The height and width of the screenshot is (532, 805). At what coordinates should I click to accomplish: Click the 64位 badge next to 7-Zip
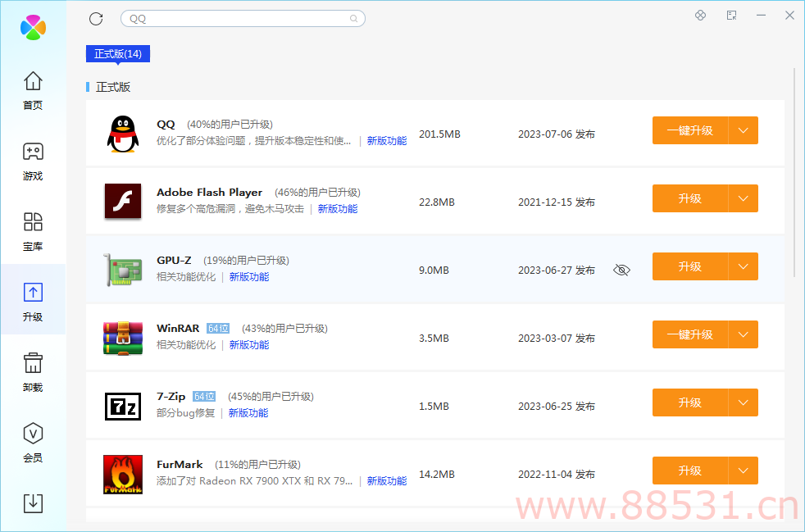click(x=204, y=397)
